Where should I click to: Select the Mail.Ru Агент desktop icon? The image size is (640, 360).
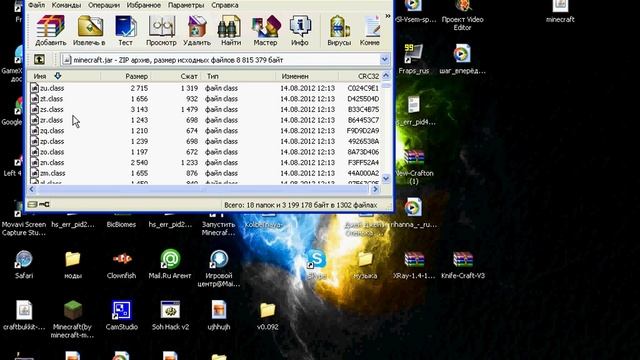click(x=170, y=264)
